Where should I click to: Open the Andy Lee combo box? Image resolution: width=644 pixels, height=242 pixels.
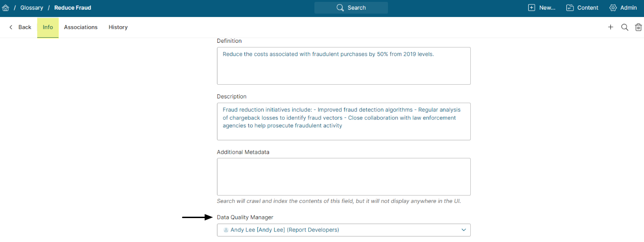tap(340, 230)
